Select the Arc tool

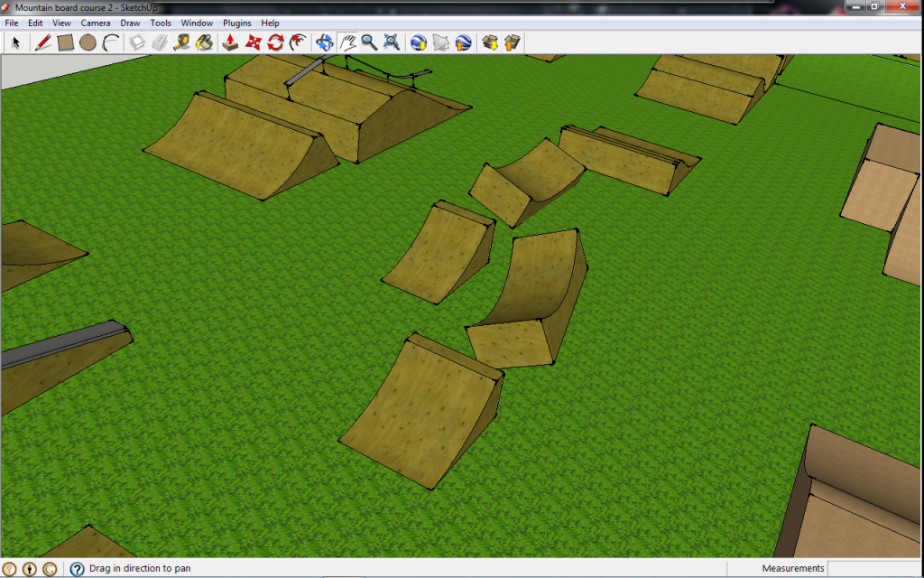tap(110, 42)
